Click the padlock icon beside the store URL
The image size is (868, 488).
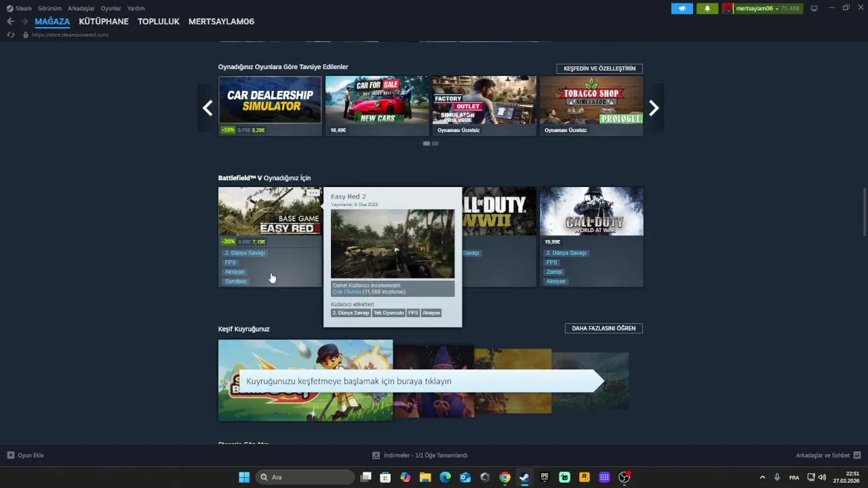coord(26,35)
